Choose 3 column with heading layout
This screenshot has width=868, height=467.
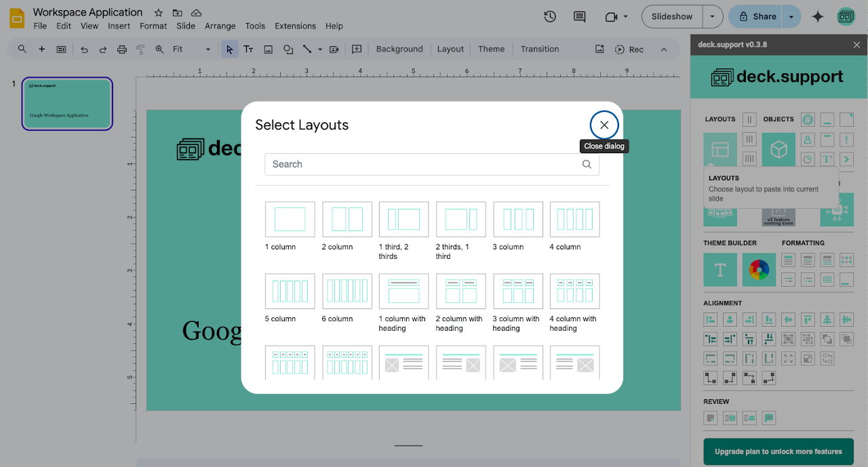(x=517, y=291)
